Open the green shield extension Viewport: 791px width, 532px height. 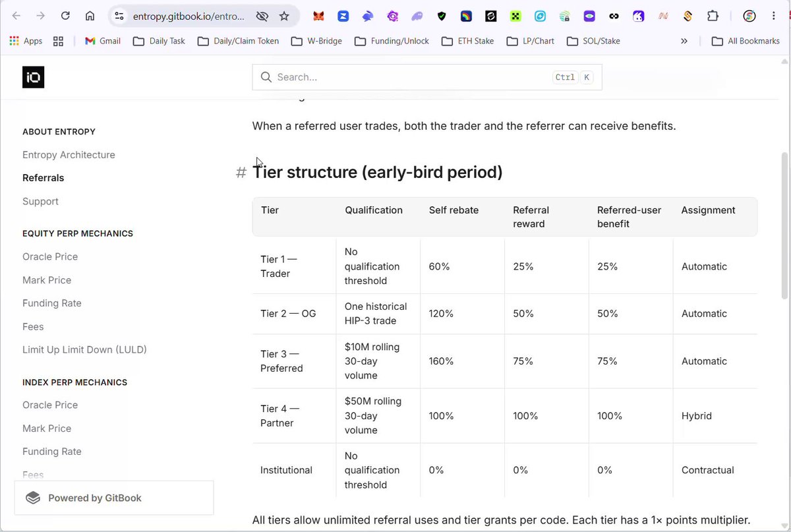(x=442, y=16)
